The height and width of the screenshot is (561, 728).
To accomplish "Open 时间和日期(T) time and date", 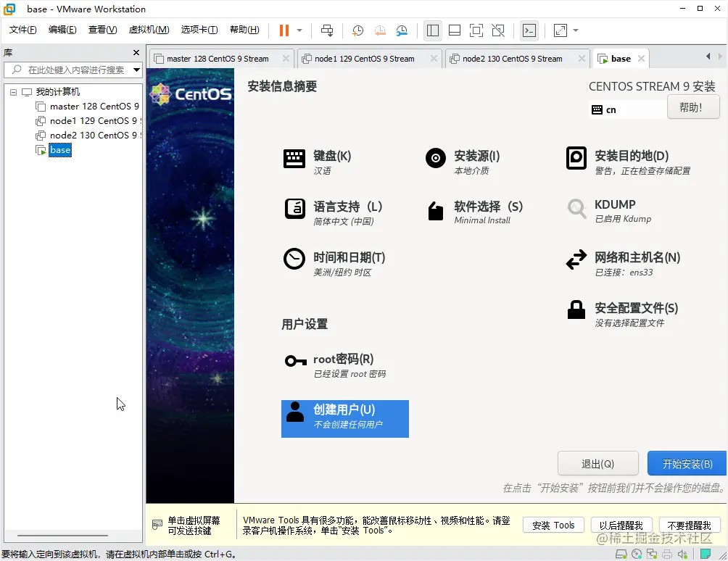I will point(334,264).
